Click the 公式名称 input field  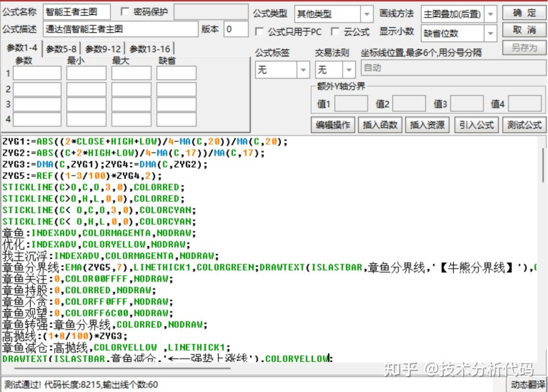[x=77, y=12]
